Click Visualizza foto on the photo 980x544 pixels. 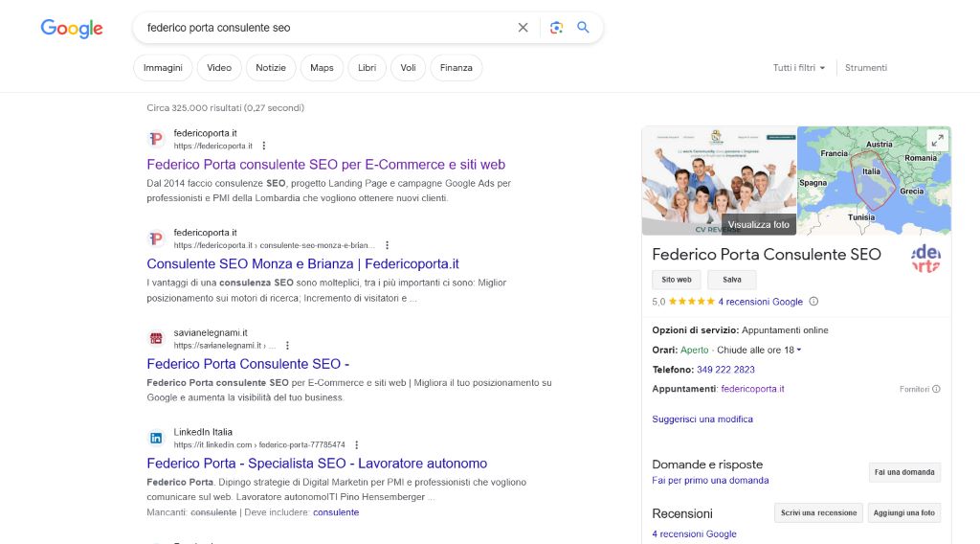758,224
